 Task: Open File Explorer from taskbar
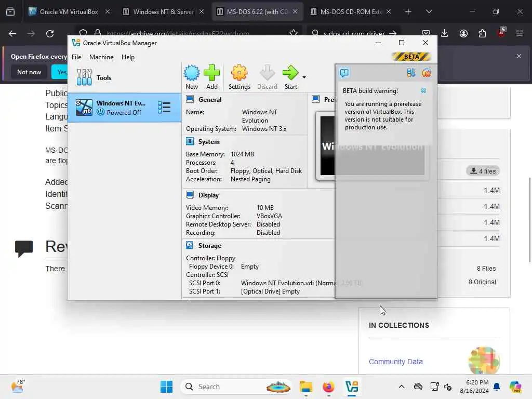coord(305,387)
